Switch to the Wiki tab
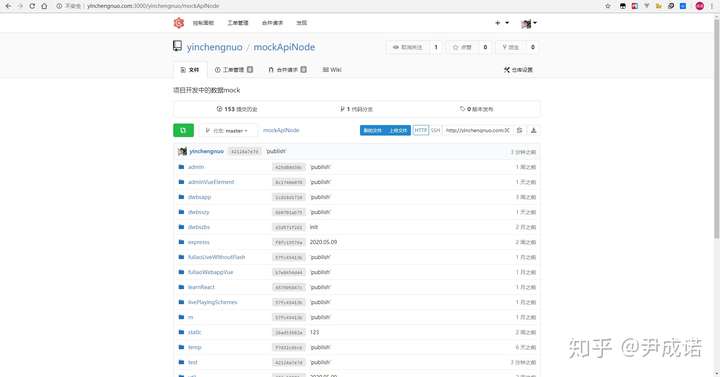The image size is (720, 377). (332, 70)
